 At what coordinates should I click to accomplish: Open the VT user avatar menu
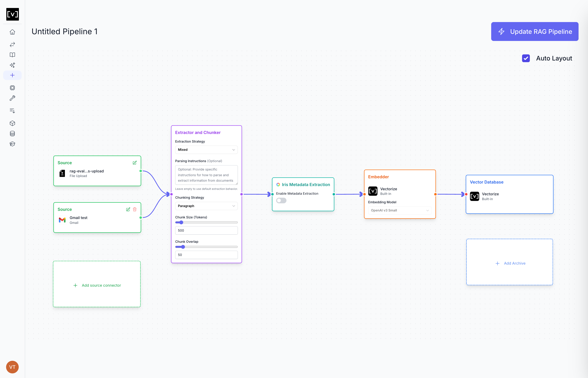click(x=12, y=367)
